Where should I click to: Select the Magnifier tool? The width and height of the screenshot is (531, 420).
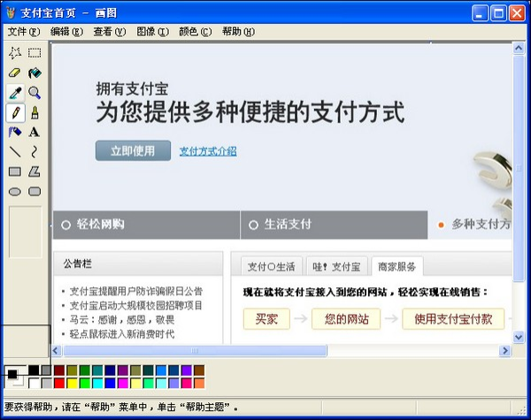35,92
